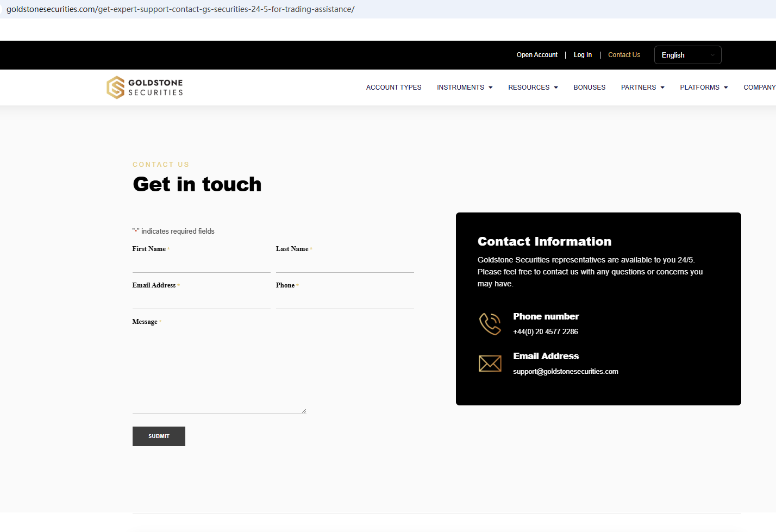
Task: Click the Message box resize handle
Action: (304, 411)
